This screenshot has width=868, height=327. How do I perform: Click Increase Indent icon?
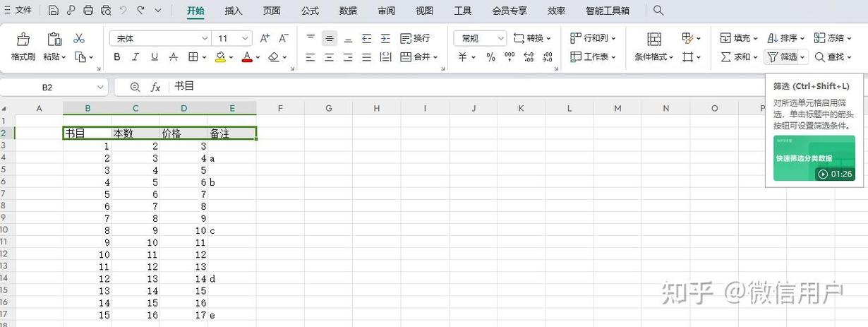[385, 38]
